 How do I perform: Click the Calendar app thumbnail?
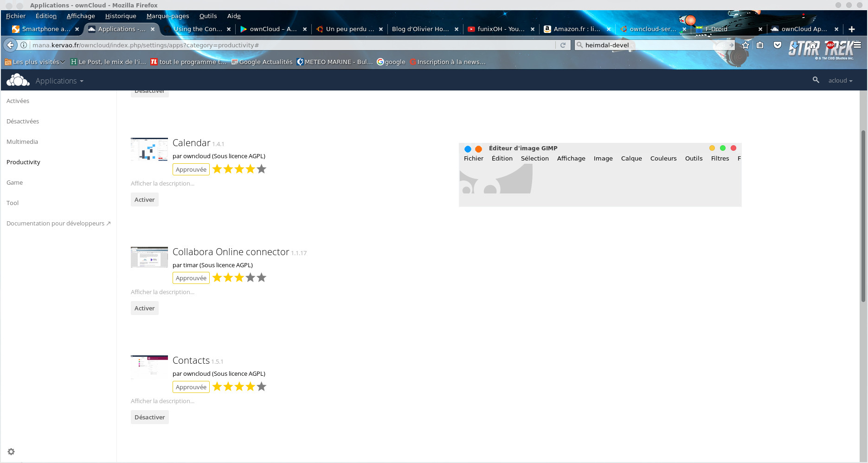pyautogui.click(x=149, y=149)
